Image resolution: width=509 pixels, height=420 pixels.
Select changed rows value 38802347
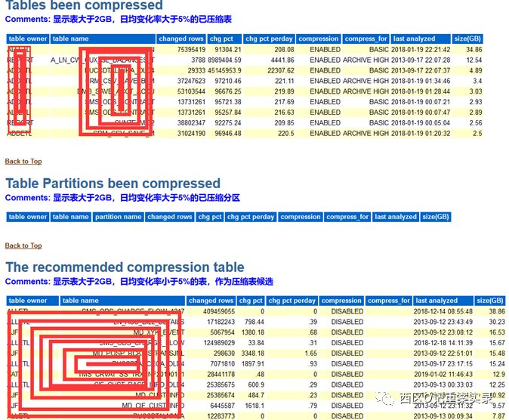(191, 123)
